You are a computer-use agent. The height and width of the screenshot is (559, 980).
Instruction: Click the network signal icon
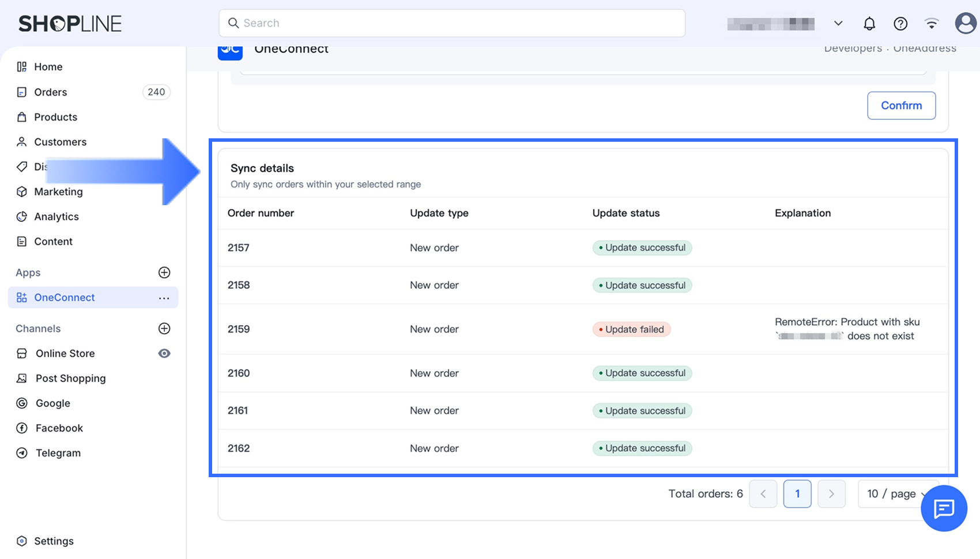point(932,24)
